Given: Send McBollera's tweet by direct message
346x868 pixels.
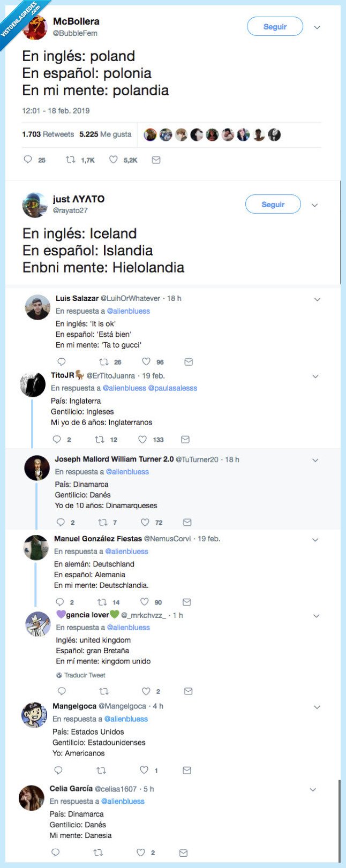Looking at the screenshot, I should (156, 160).
